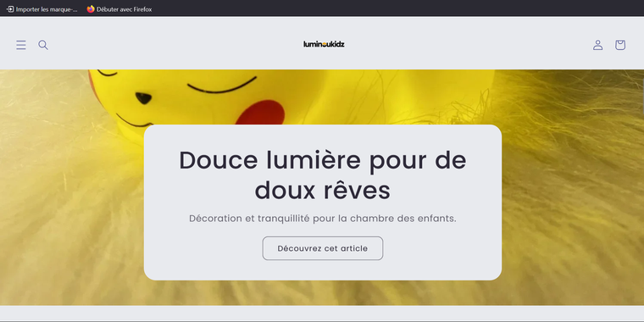Click the light strip below the hero banner
The image size is (644, 322).
click(322, 313)
